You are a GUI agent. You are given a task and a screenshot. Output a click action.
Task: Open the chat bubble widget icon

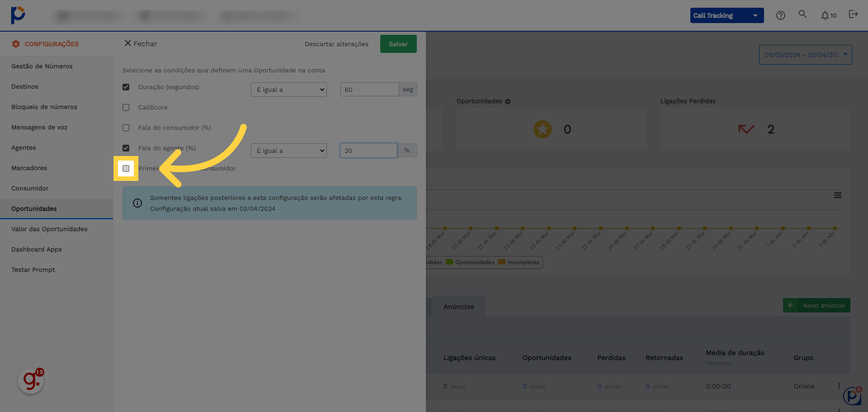[852, 396]
